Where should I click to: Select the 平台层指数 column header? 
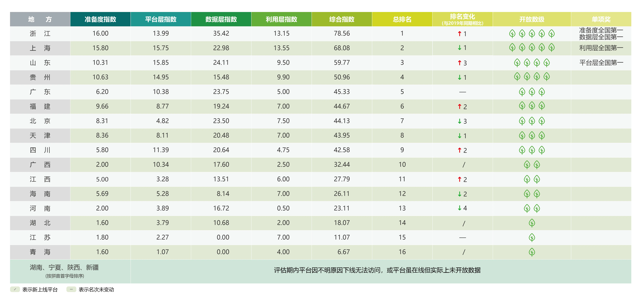[161, 19]
